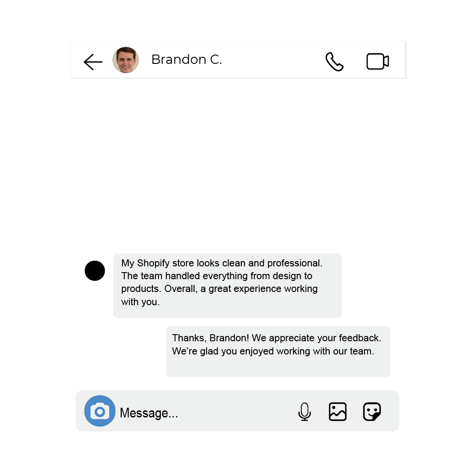Open the image gallery picker icon
The width and height of the screenshot is (476, 476).
click(x=338, y=412)
